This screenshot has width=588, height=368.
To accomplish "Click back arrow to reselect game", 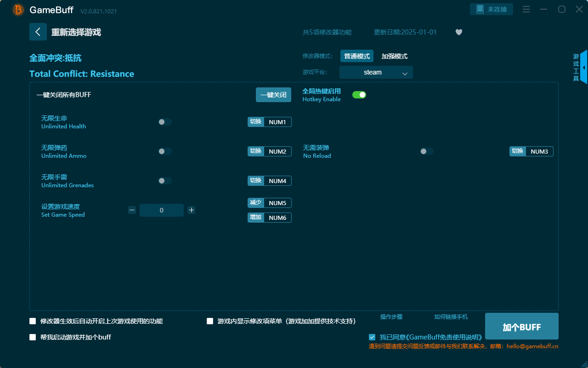I will click(x=38, y=31).
